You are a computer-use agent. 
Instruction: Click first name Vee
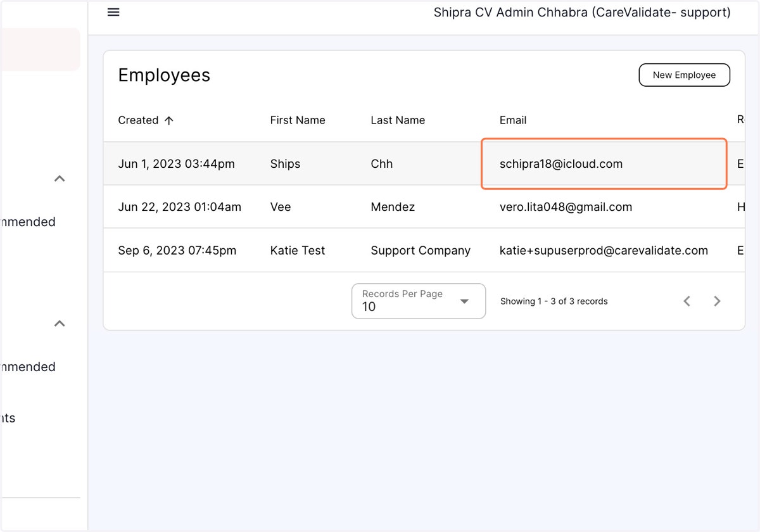pos(281,207)
